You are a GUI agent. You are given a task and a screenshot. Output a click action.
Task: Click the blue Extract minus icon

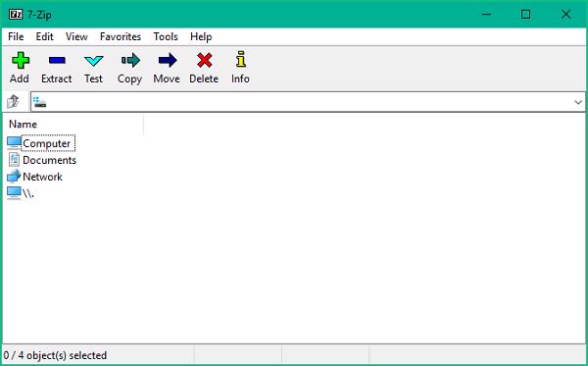[57, 60]
